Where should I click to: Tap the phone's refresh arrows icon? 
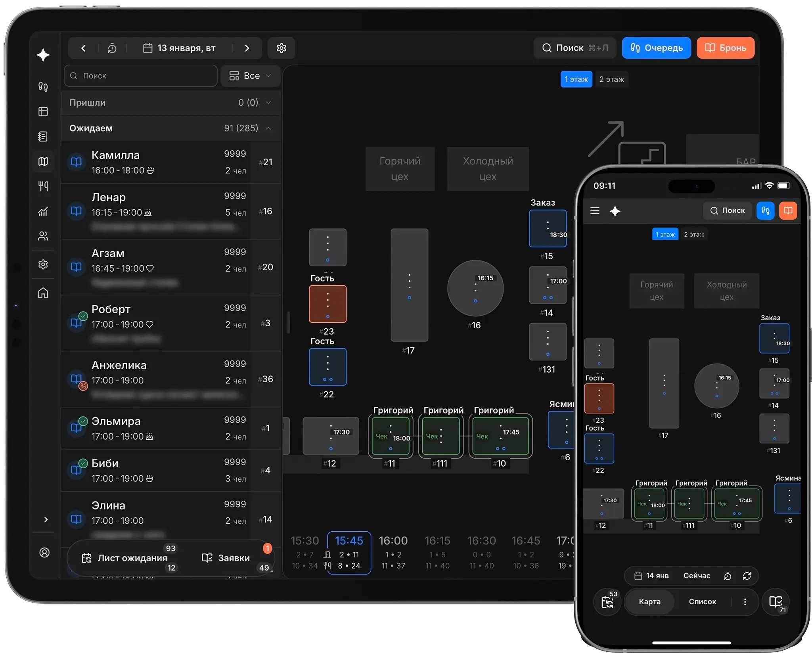point(747,576)
